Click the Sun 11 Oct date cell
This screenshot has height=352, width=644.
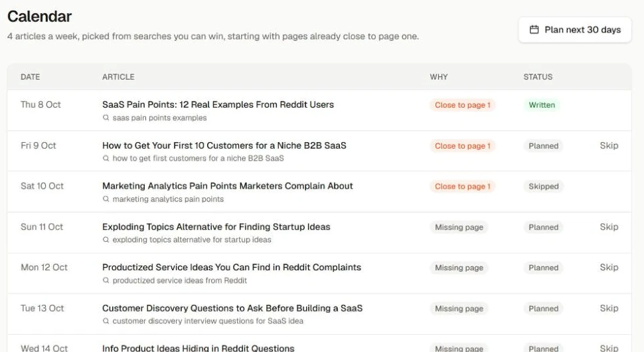pyautogui.click(x=42, y=226)
